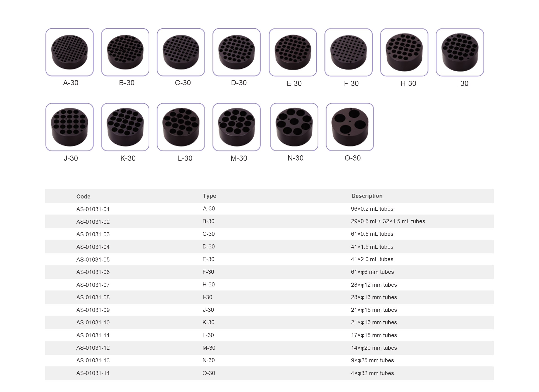The width and height of the screenshot is (539, 392).
Task: Click the M-30 block thumbnail image
Action: [x=237, y=127]
